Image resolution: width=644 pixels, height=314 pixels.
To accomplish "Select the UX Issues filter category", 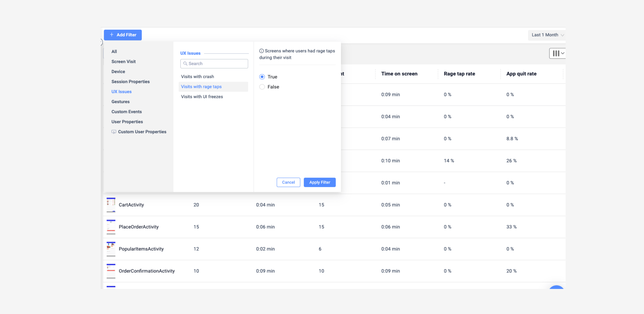I will pos(122,92).
